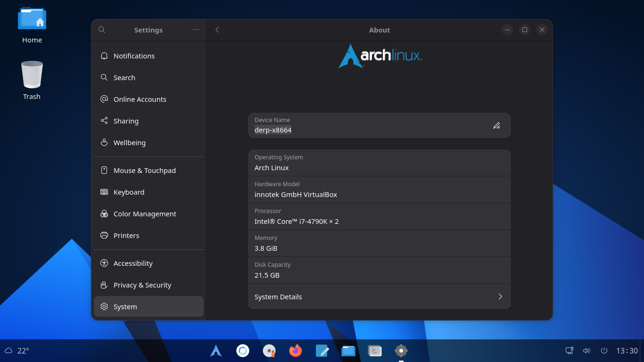The image size is (644, 362).
Task: Open Privacy & Security settings
Action: click(149, 285)
